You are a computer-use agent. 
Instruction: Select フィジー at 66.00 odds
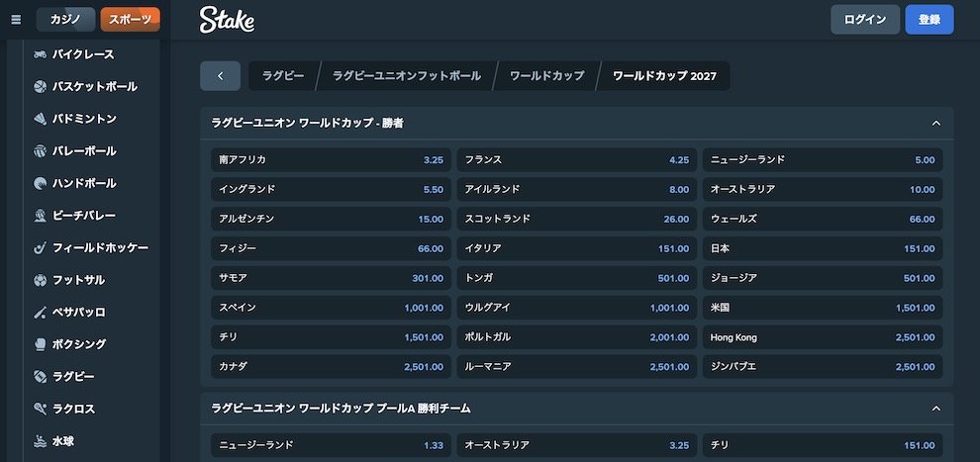click(331, 248)
